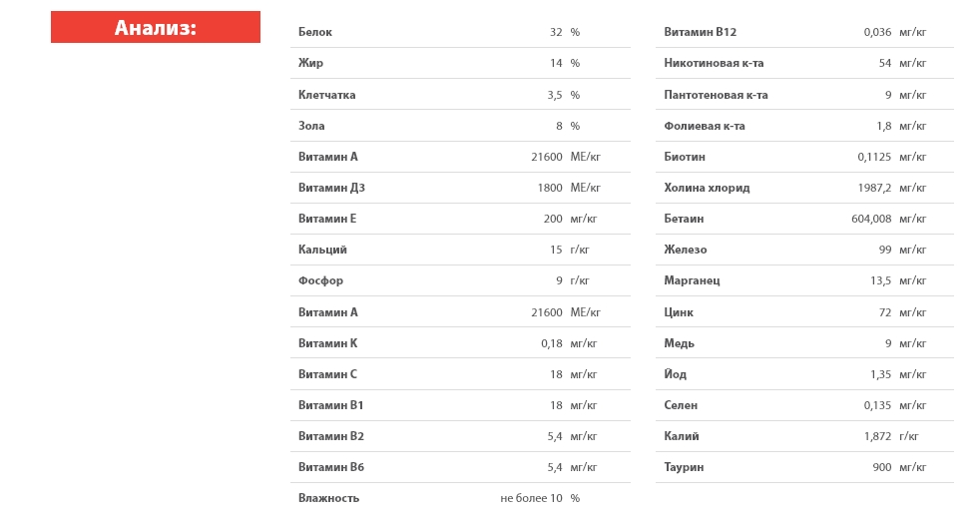Viewport: 980px width, 523px height.
Task: Click the Витамин В12 label
Action: click(x=700, y=32)
